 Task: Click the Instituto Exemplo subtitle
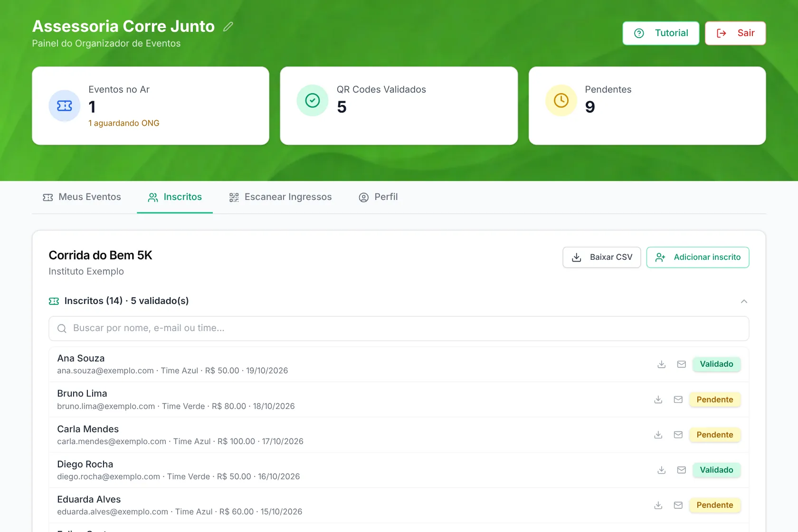point(86,271)
